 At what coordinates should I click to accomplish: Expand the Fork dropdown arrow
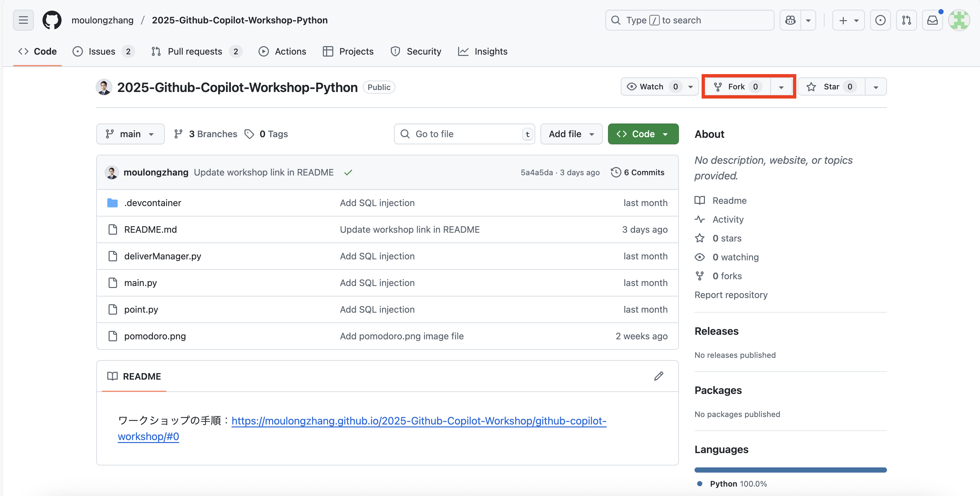(x=781, y=87)
